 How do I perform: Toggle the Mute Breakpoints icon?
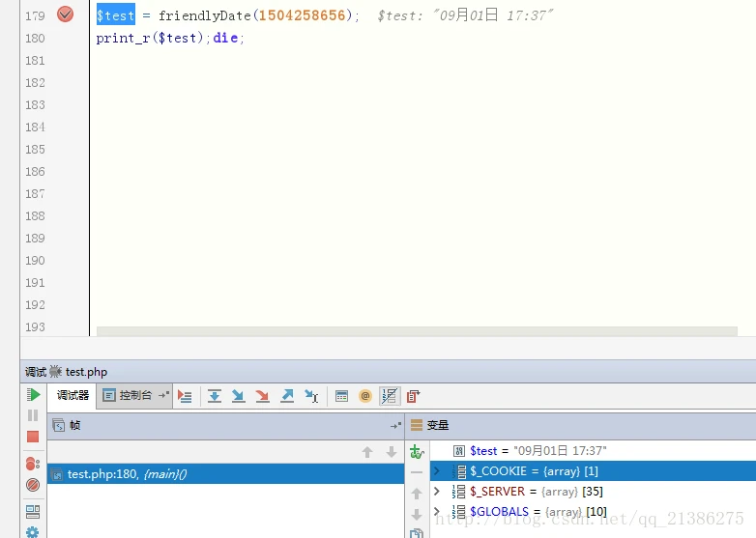(33, 485)
